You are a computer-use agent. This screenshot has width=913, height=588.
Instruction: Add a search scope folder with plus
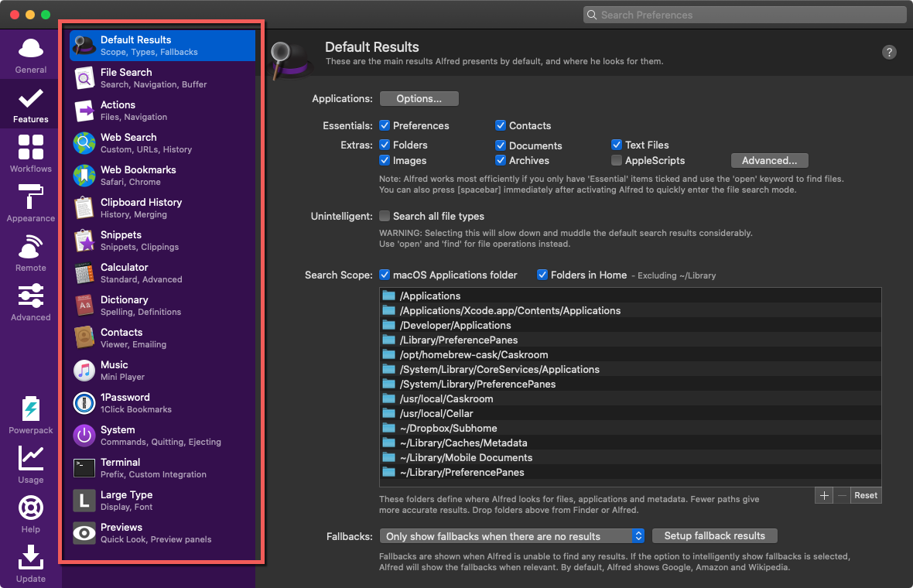(x=824, y=495)
